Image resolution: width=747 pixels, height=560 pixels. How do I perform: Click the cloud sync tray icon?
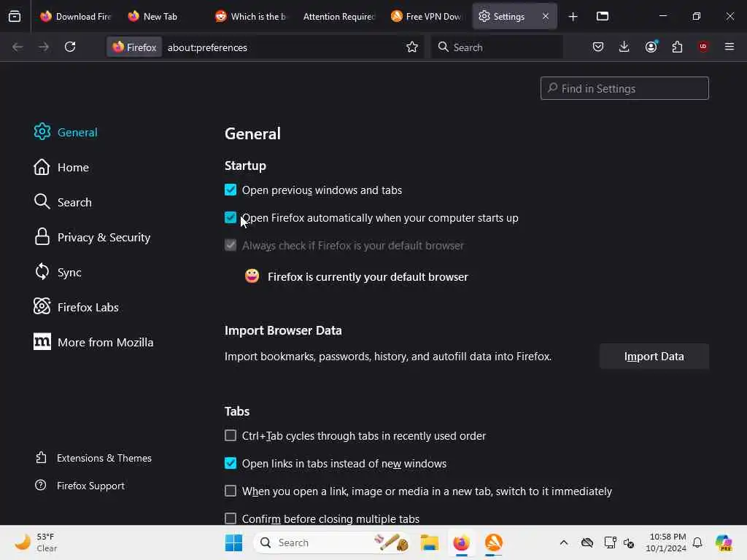pos(587,542)
